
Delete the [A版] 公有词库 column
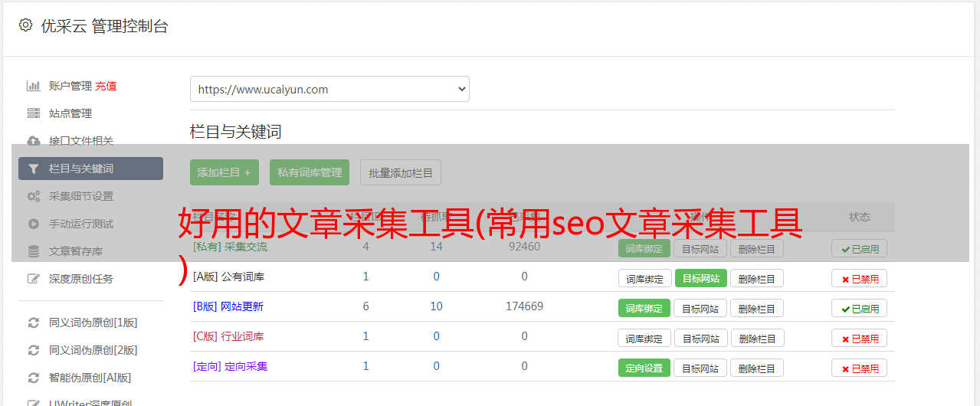pos(757,278)
